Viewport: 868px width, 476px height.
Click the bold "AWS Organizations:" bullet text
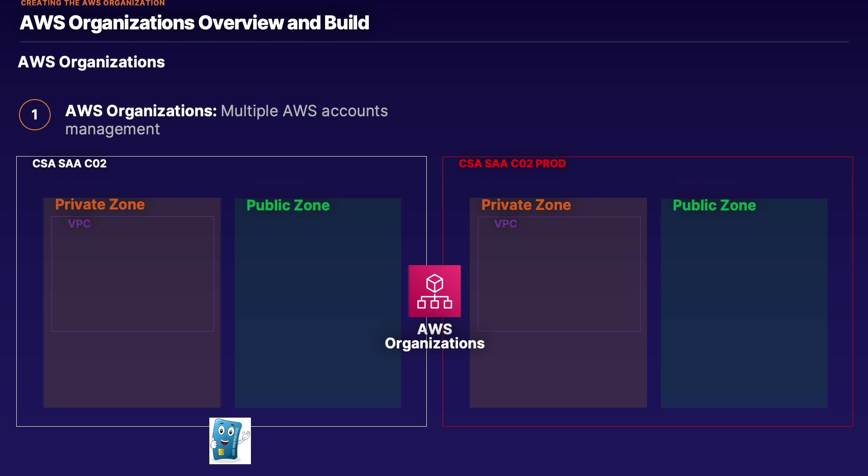[141, 111]
